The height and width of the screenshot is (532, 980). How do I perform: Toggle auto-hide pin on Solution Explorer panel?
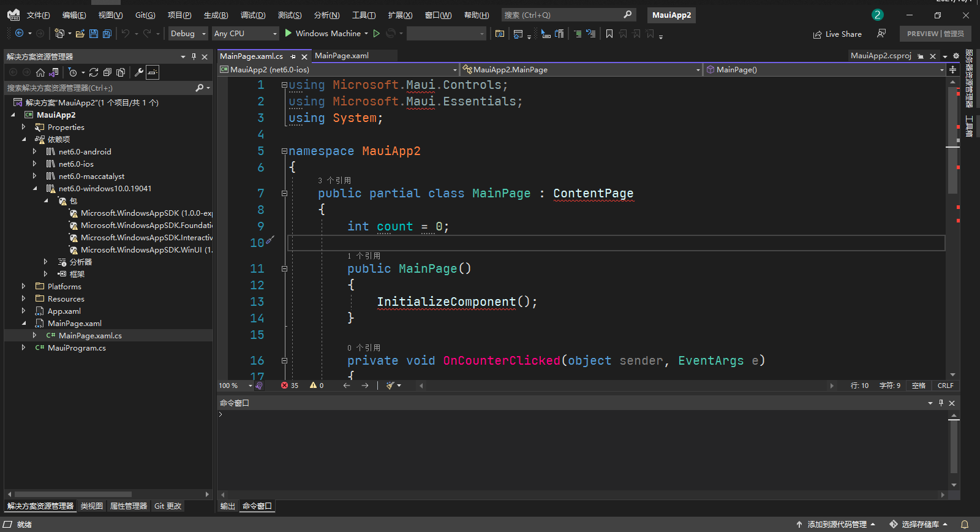pyautogui.click(x=194, y=56)
